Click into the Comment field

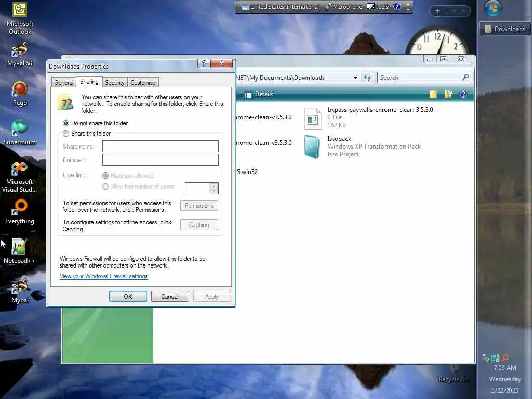click(161, 160)
